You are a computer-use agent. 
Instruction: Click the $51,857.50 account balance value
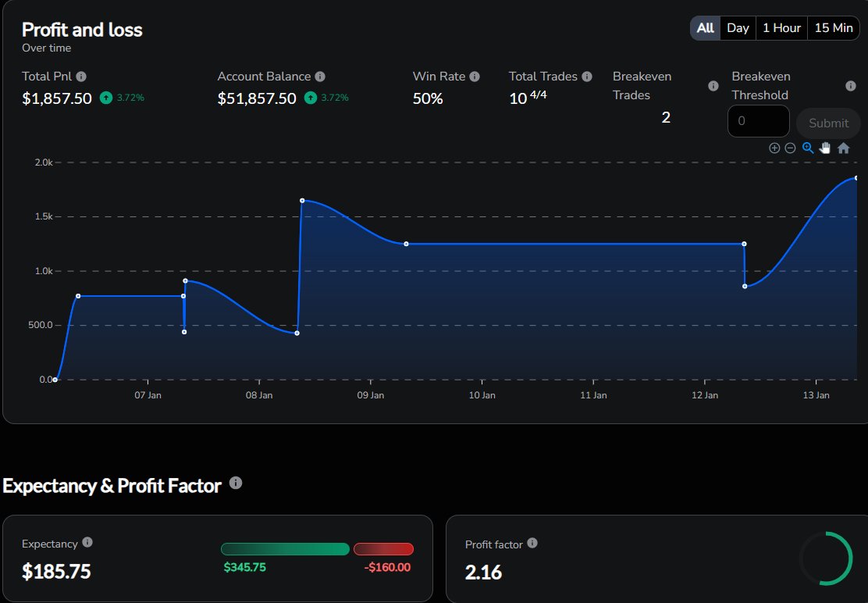257,98
